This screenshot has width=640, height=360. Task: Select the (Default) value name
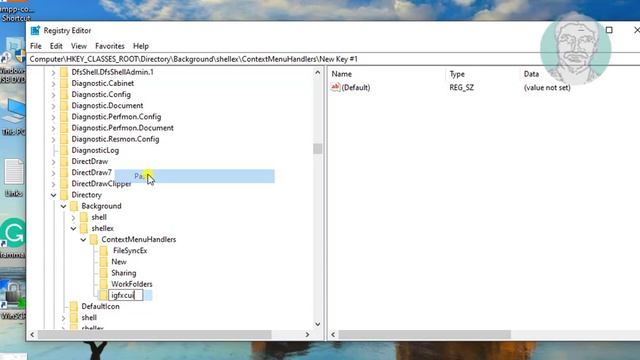(x=356, y=87)
